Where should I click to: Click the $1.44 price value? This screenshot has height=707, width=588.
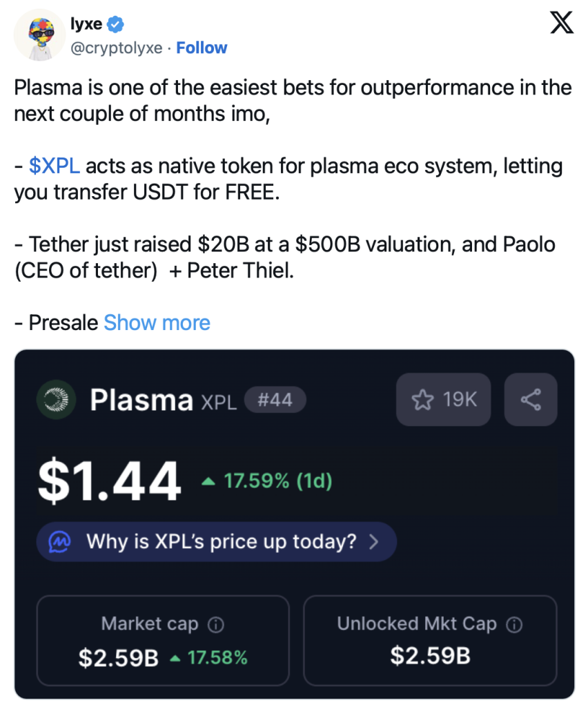pyautogui.click(x=109, y=481)
